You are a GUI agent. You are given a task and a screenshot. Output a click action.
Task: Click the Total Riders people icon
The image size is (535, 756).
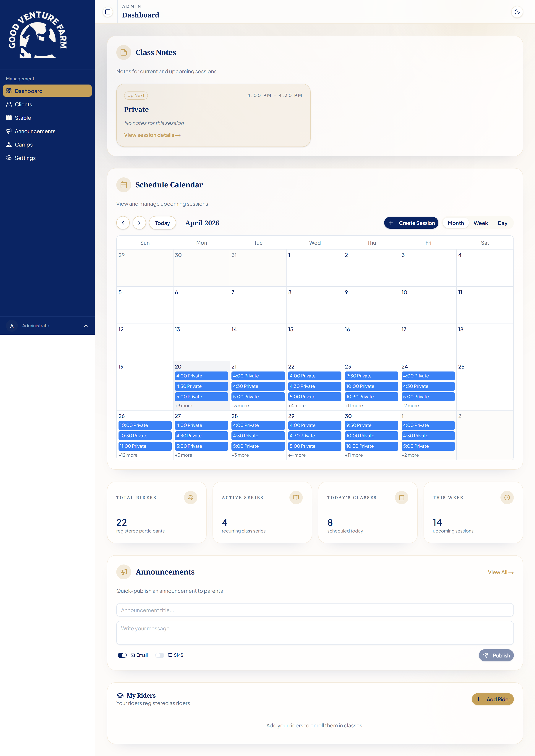(x=190, y=498)
